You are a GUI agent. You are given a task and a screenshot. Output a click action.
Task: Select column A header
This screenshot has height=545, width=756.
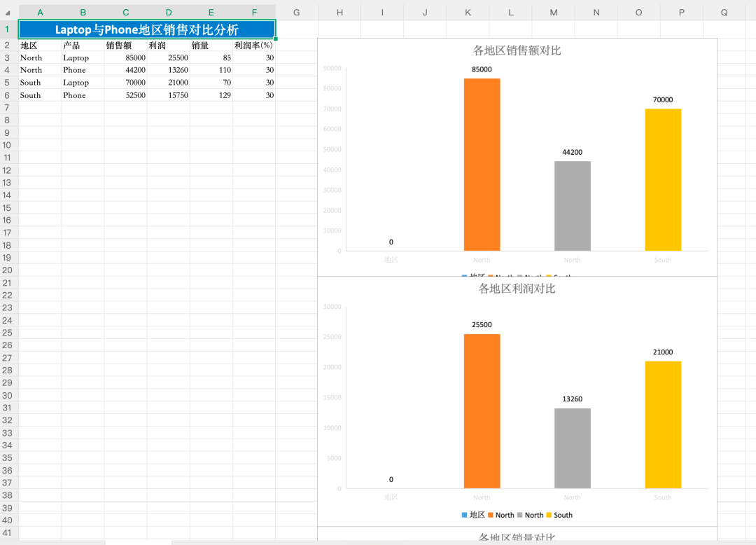click(x=40, y=13)
